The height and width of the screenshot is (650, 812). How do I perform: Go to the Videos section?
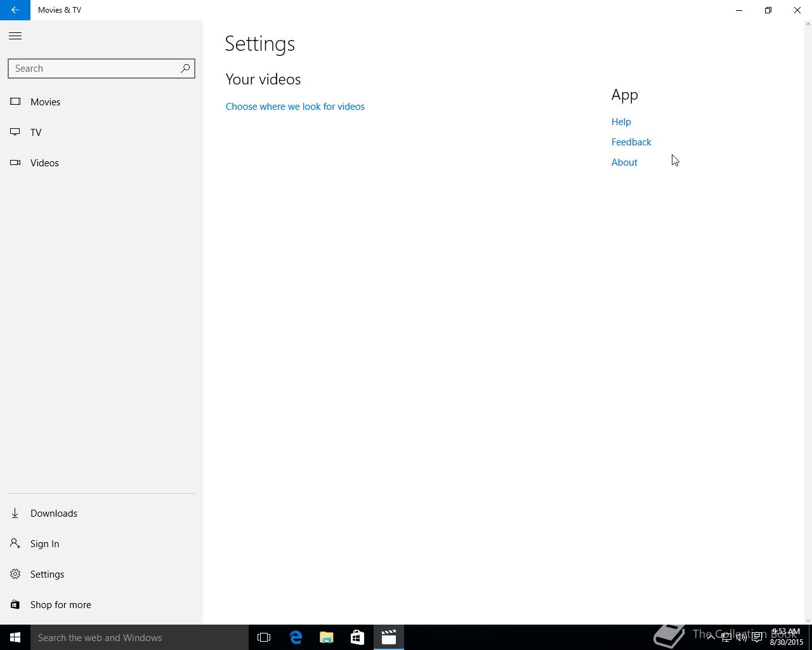(x=44, y=163)
